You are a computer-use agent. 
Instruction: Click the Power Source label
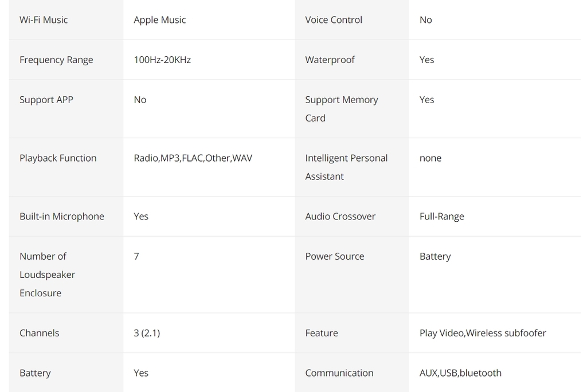(335, 257)
